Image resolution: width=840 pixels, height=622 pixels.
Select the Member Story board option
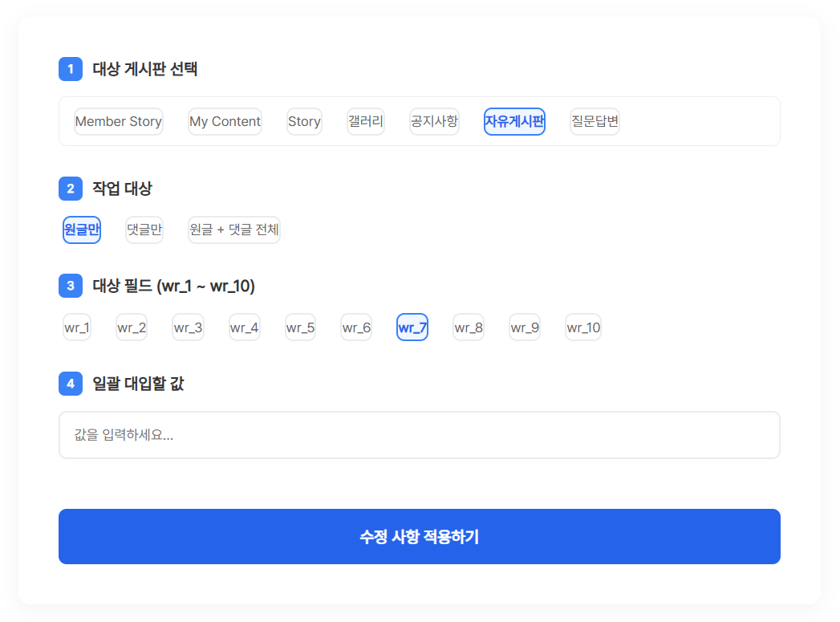click(x=119, y=122)
